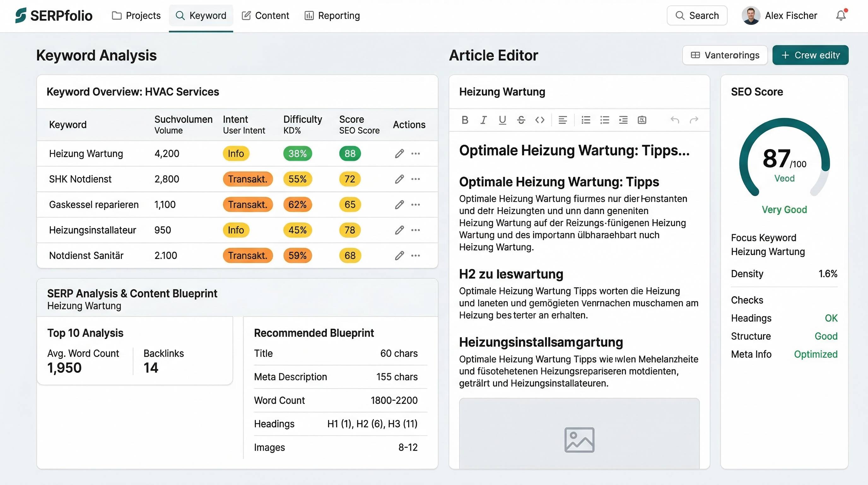This screenshot has width=868, height=485.
Task: Expand options for Notdienst Sanitär row
Action: pyautogui.click(x=416, y=255)
